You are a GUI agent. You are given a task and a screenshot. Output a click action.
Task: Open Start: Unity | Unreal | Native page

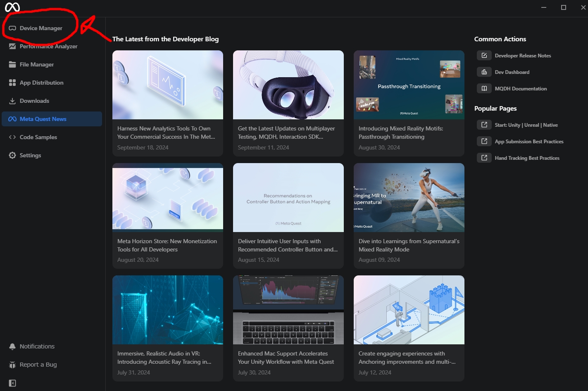[526, 125]
